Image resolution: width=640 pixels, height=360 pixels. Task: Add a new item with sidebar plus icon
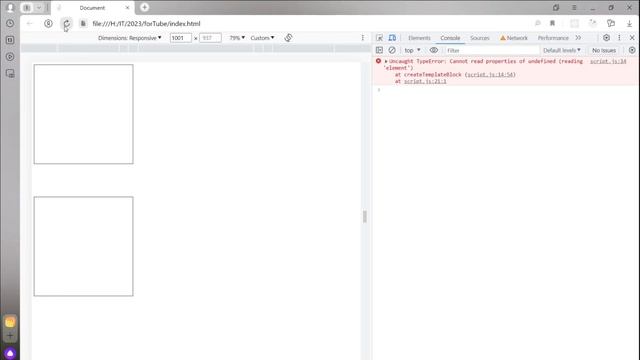point(10,336)
